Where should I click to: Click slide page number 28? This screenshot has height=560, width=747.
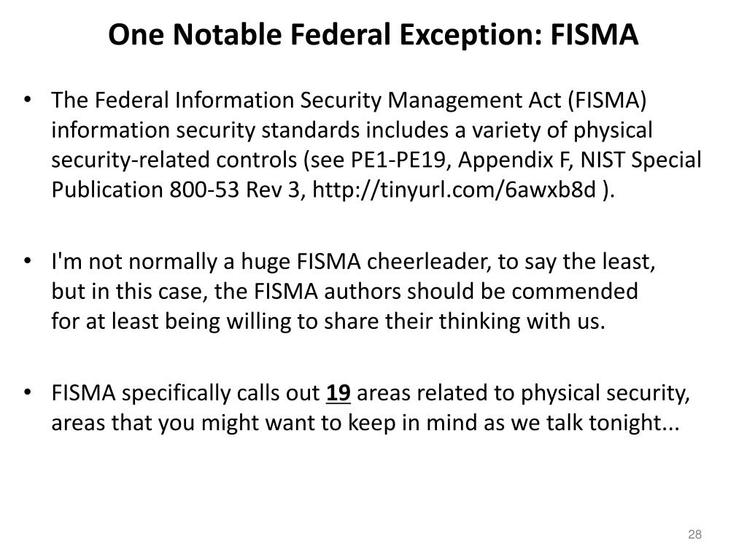pos(694,534)
